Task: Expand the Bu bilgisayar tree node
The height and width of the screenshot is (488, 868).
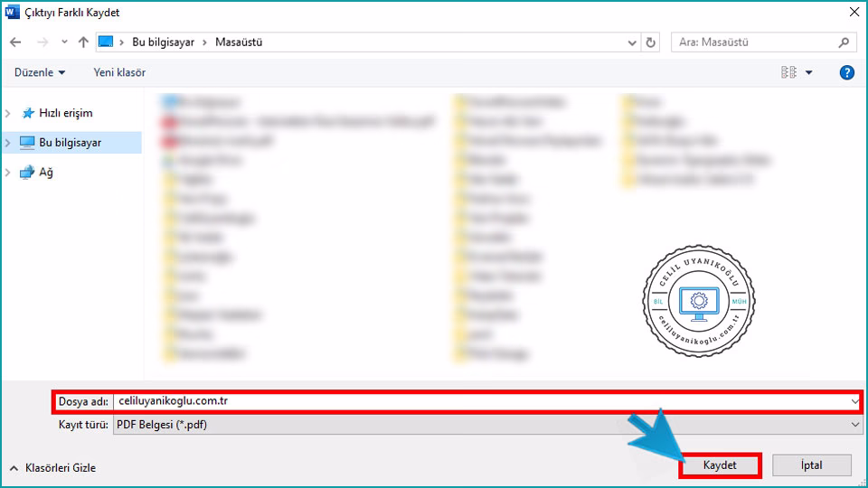Action: click(8, 143)
